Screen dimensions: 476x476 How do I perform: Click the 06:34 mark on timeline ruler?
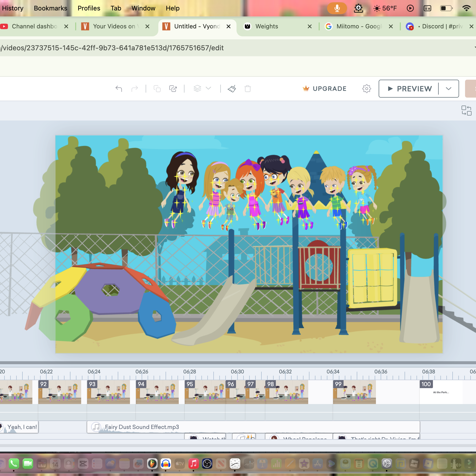pos(333,371)
